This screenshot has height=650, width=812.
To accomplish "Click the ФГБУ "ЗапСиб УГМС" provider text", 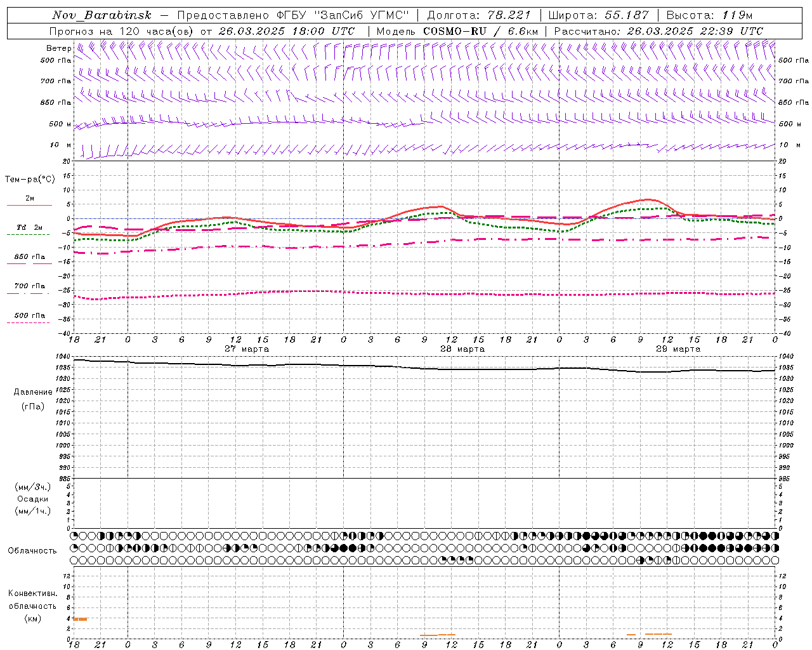I will click(x=343, y=15).
